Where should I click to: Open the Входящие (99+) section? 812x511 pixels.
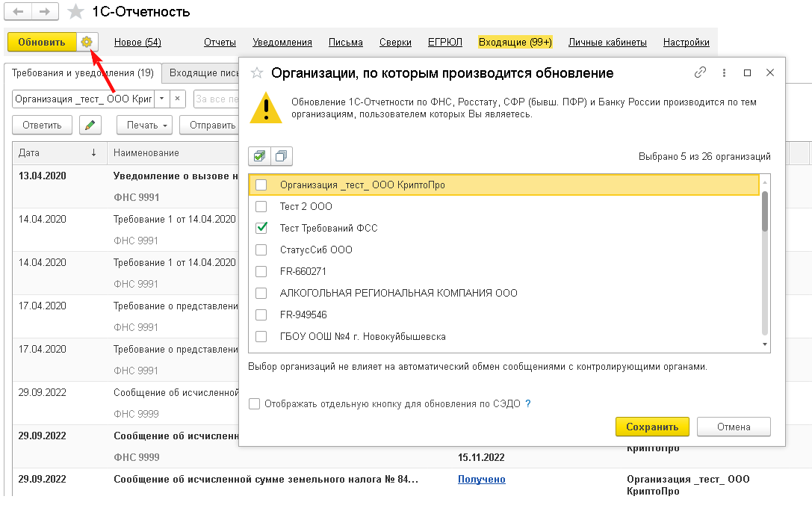515,43
